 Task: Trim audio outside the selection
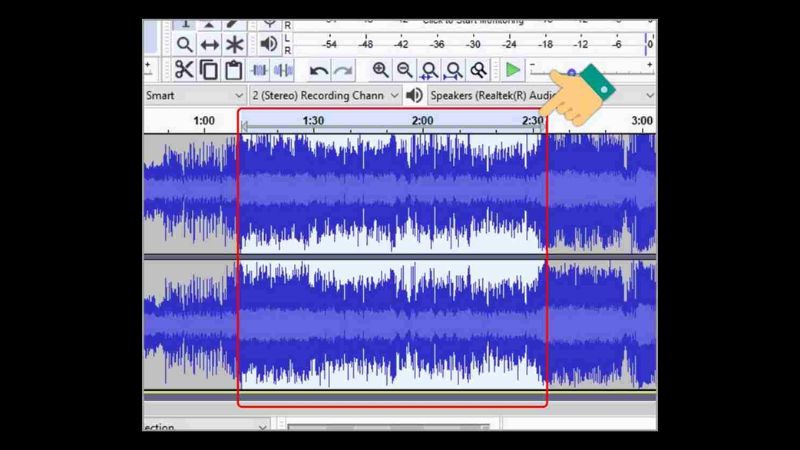click(x=259, y=70)
